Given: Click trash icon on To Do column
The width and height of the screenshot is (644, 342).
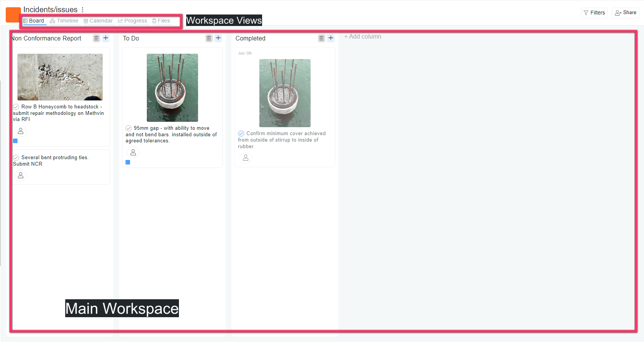Looking at the screenshot, I should coord(209,38).
